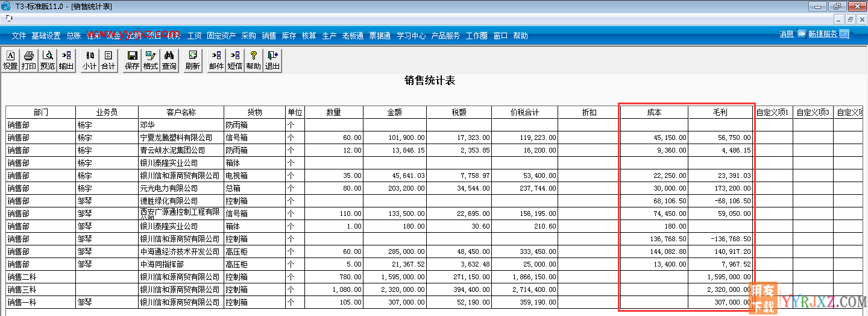868x316 pixels.
Task: Click the 部门 column header
Action: [x=41, y=112]
